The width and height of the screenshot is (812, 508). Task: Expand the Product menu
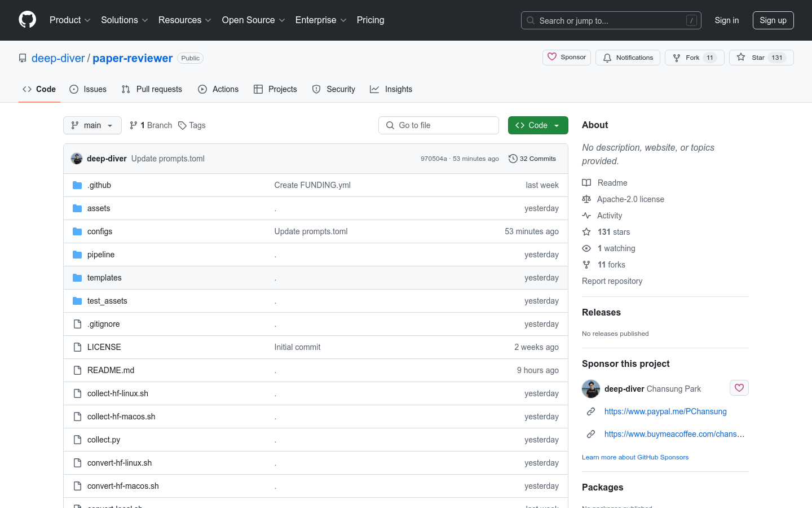point(70,20)
